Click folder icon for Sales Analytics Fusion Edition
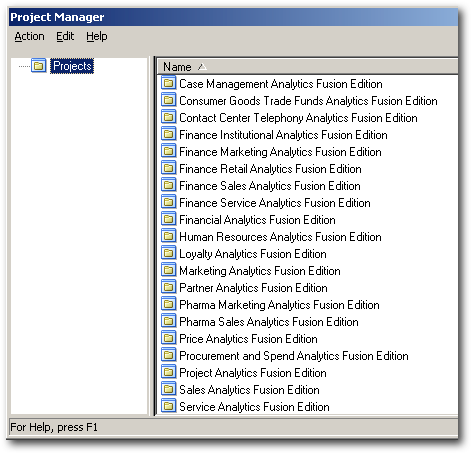Image resolution: width=472 pixels, height=454 pixels. click(168, 389)
